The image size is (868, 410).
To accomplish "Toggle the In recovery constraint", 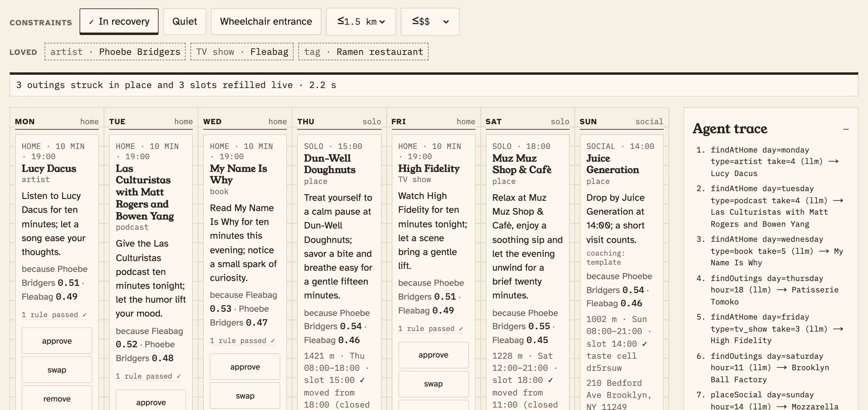I will click(x=119, y=22).
